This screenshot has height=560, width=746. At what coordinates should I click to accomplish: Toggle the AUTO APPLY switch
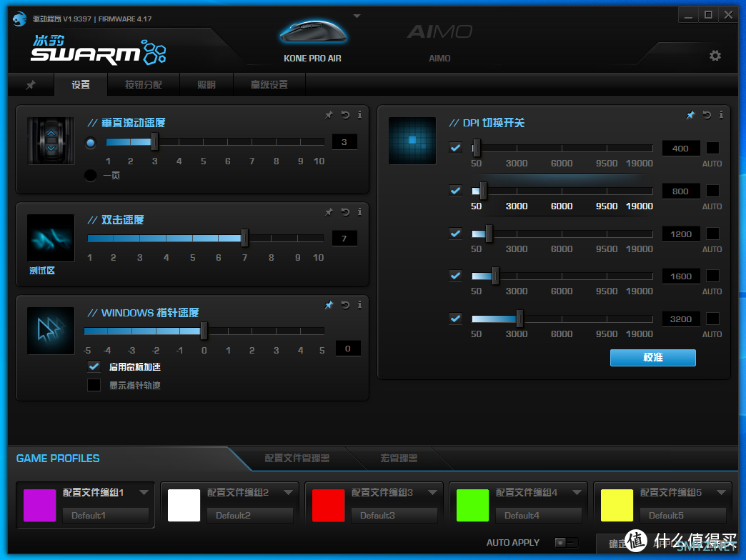566,542
